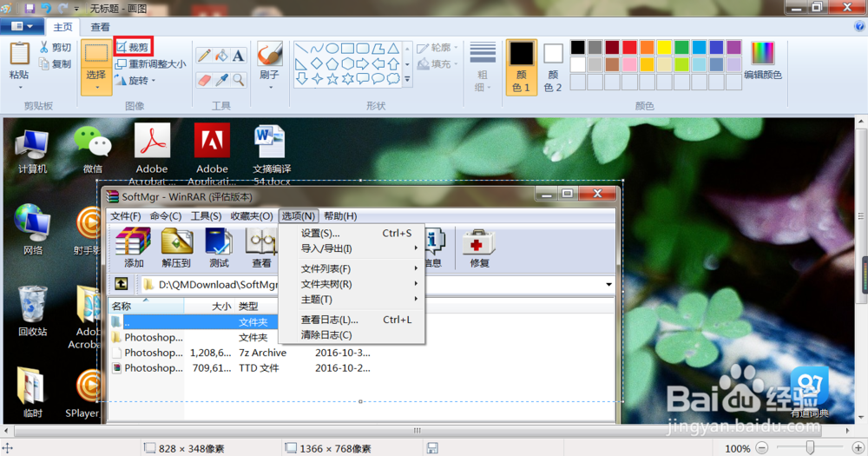
Task: Select the Text tool A icon
Action: (x=238, y=56)
